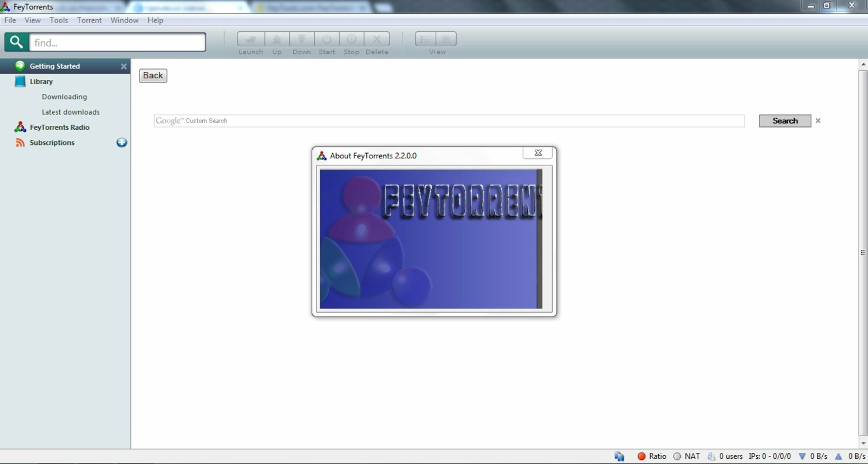The width and height of the screenshot is (868, 464).
Task: Click the Stop toolbar icon
Action: pyautogui.click(x=351, y=39)
